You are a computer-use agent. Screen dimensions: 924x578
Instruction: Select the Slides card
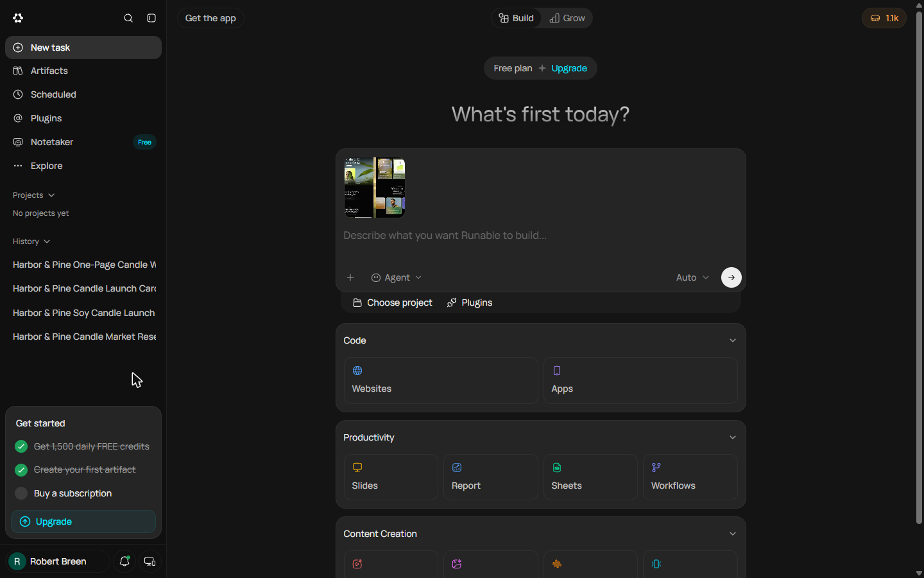point(391,477)
